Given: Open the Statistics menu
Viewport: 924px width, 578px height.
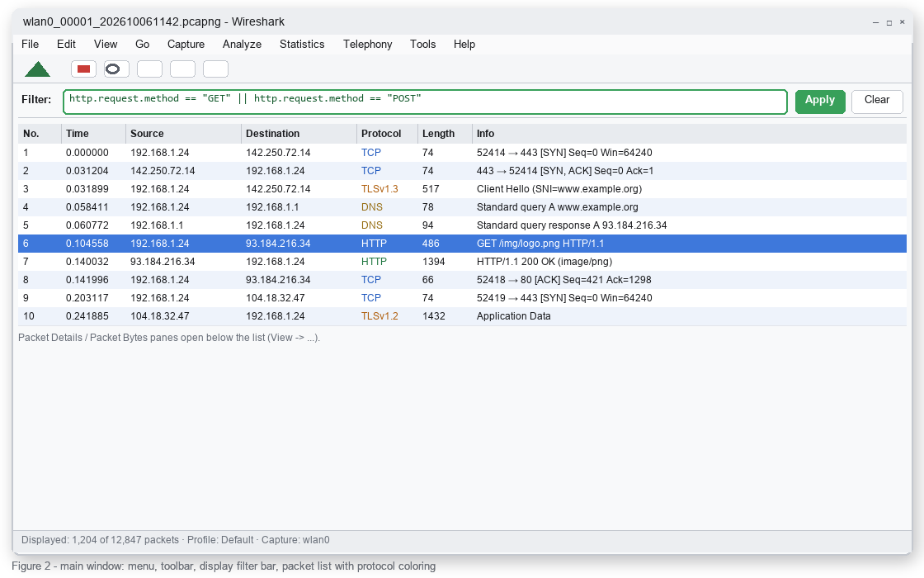Looking at the screenshot, I should pyautogui.click(x=302, y=45).
